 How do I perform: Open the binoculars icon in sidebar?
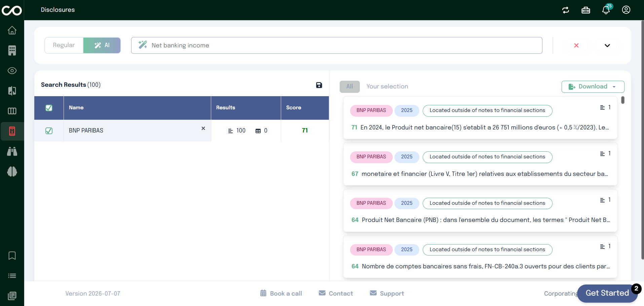tap(12, 151)
